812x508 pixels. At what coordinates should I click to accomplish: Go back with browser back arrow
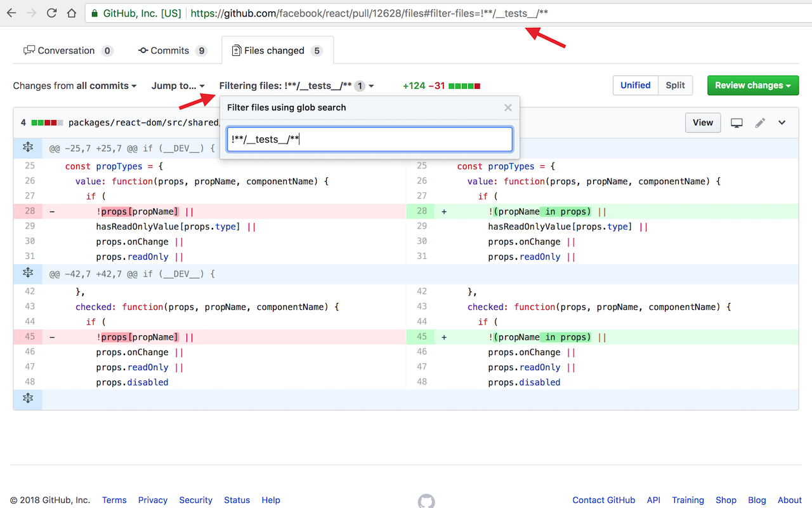11,13
